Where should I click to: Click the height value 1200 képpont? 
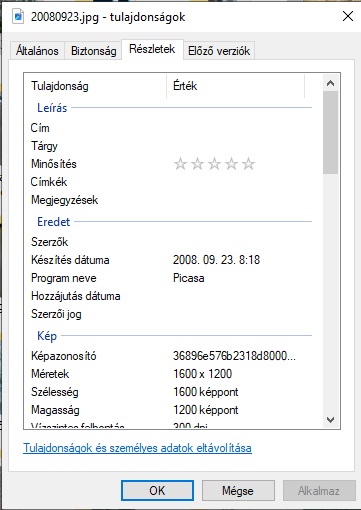pos(206,410)
